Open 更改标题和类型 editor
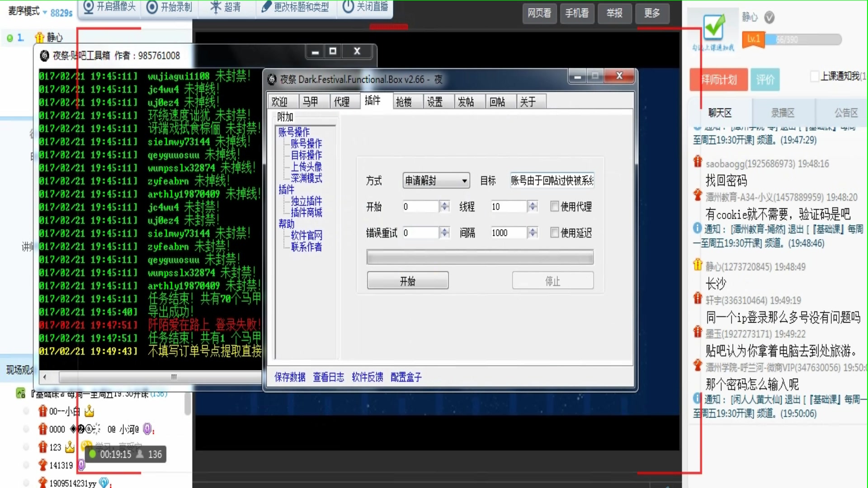 tap(295, 7)
